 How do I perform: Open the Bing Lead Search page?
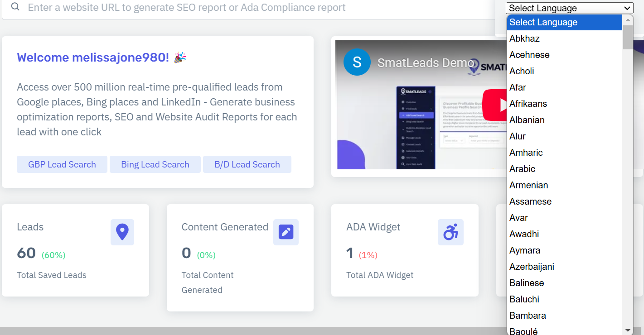point(155,164)
